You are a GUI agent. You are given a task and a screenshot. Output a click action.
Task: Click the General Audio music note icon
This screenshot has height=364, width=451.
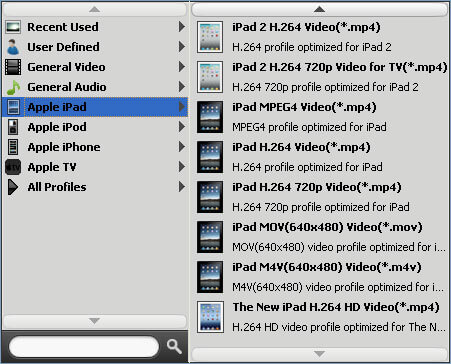point(13,87)
